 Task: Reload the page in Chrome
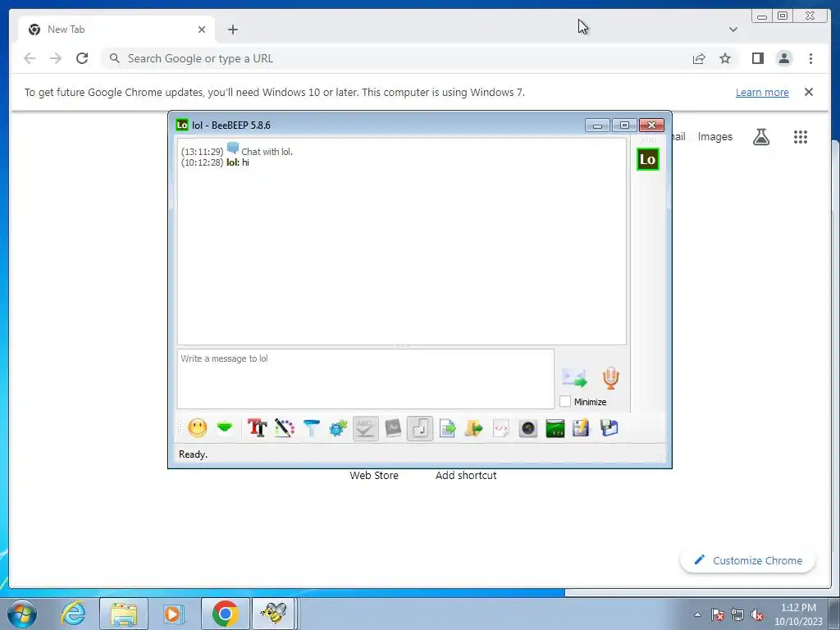coord(82,58)
